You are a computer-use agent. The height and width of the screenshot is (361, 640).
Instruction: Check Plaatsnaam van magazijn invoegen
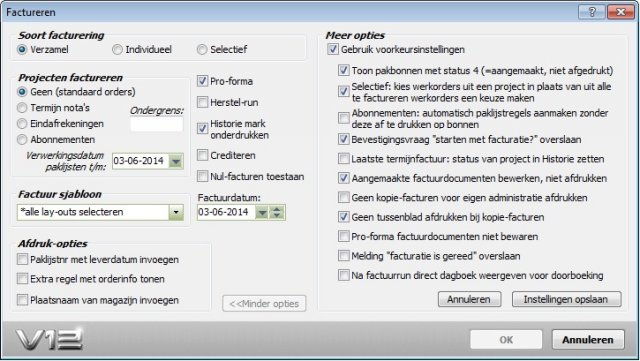pos(22,300)
